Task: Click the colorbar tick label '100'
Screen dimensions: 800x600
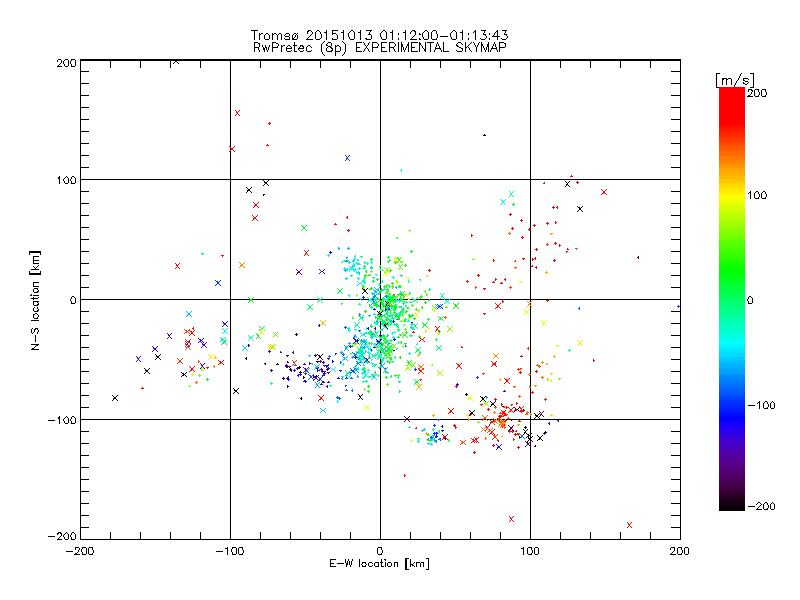Action: click(757, 195)
